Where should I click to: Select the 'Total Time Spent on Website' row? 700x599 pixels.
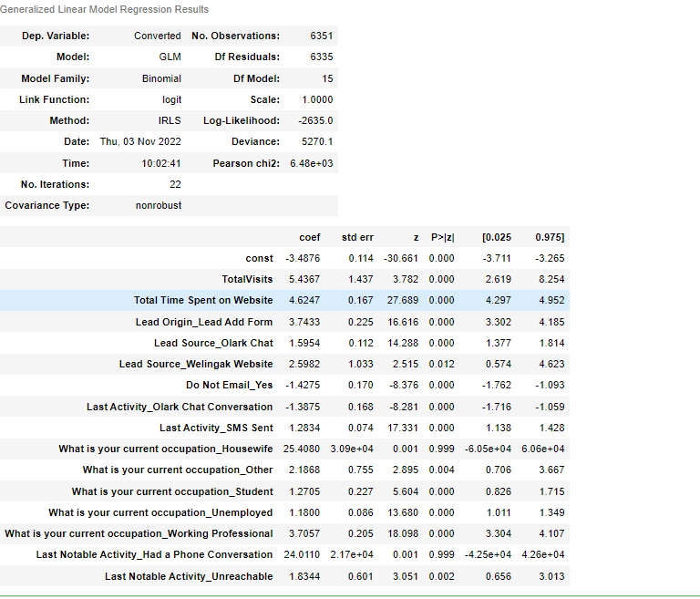[284, 300]
